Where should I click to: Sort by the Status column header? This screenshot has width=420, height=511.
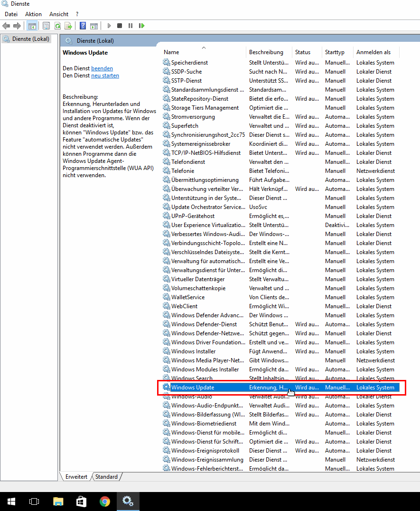click(307, 52)
